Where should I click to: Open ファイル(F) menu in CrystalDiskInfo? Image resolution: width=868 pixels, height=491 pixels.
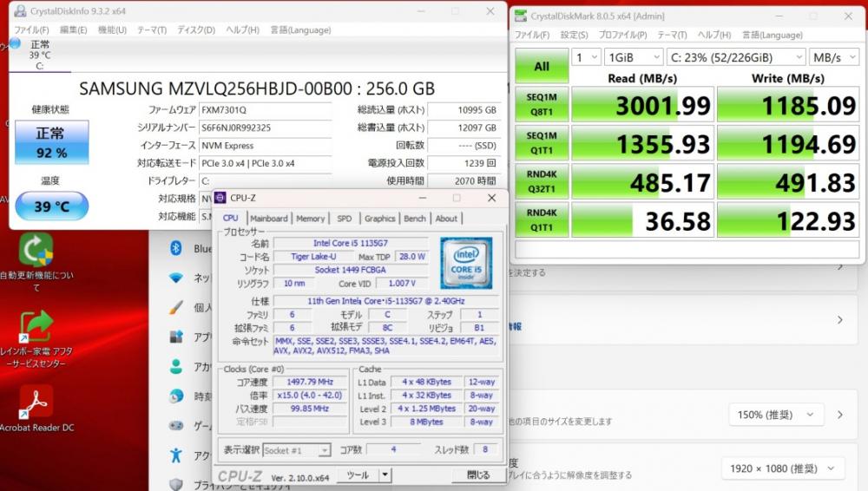(x=31, y=29)
